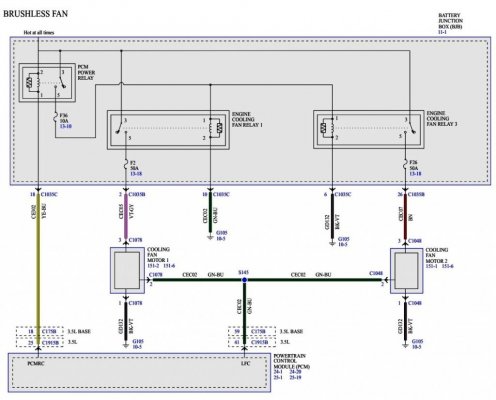The image size is (496, 400).
Task: Click the BATTERY JUNCTION BOX (BJB) label
Action: (450, 21)
